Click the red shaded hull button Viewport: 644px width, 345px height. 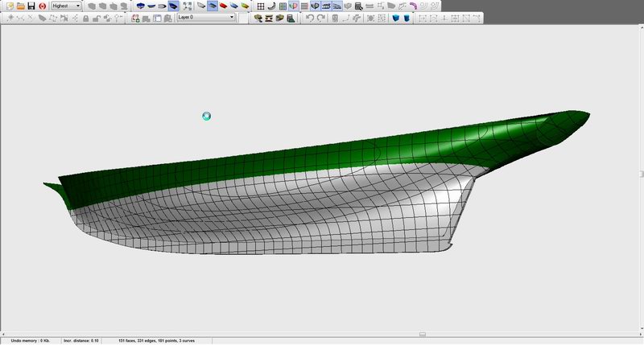223,6
